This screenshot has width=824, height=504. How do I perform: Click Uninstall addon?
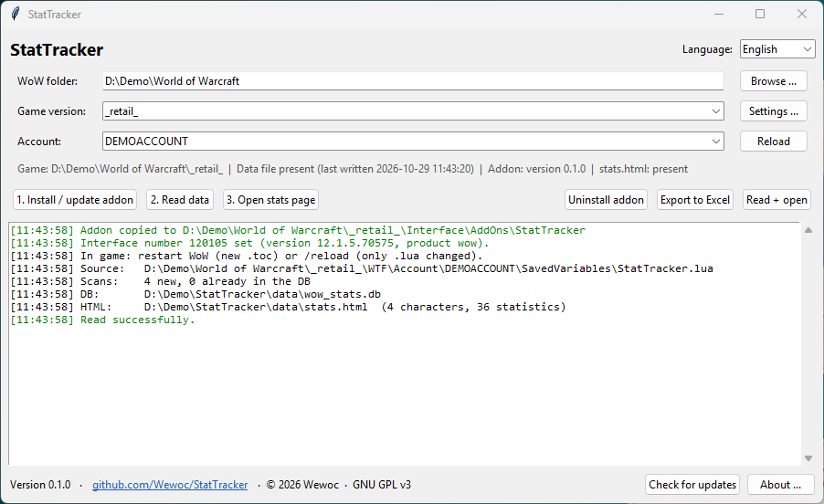(x=606, y=200)
